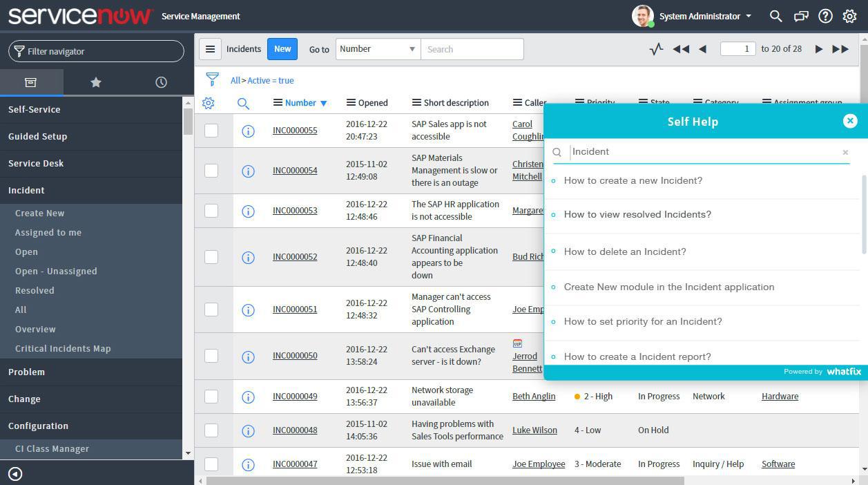Select checkbox for INC0000055
The height and width of the screenshot is (485, 868).
(x=211, y=130)
